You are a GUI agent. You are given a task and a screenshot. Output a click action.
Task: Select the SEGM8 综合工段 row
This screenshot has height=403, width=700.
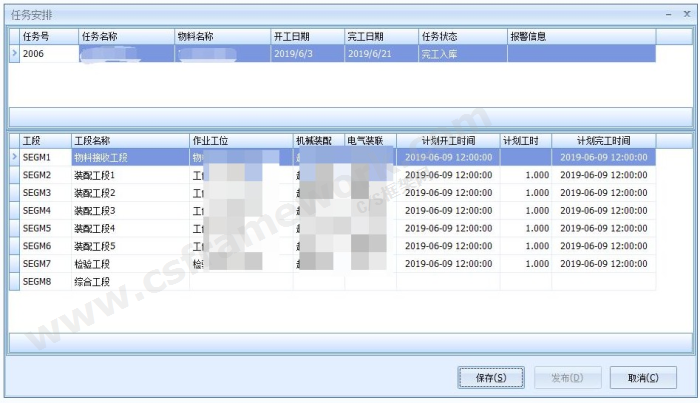[100, 283]
